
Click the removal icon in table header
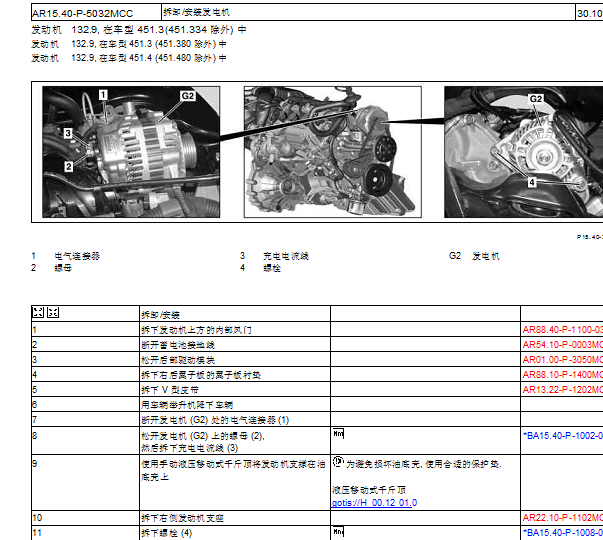(38, 312)
